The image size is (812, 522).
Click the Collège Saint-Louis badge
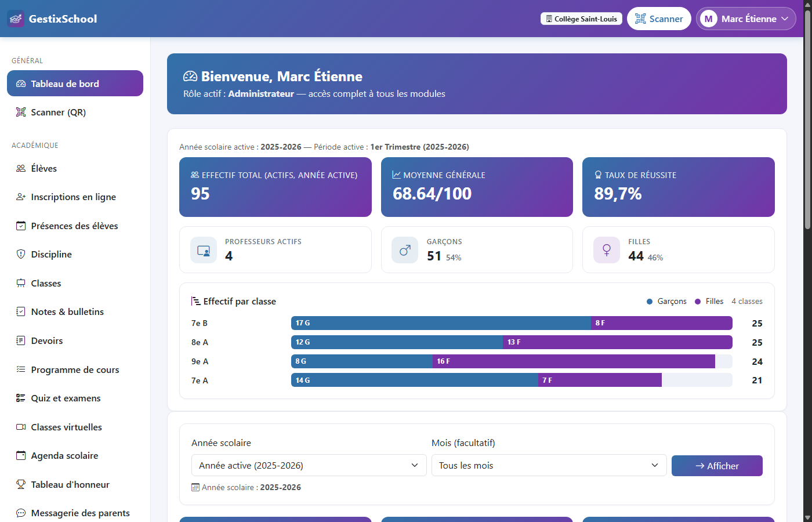581,19
